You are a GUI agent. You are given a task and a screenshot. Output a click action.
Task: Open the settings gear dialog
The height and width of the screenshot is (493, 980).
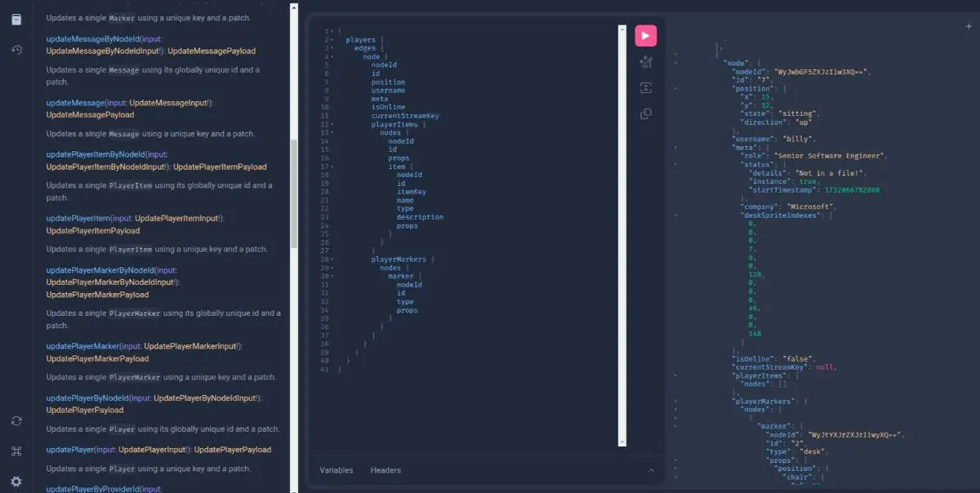[16, 482]
